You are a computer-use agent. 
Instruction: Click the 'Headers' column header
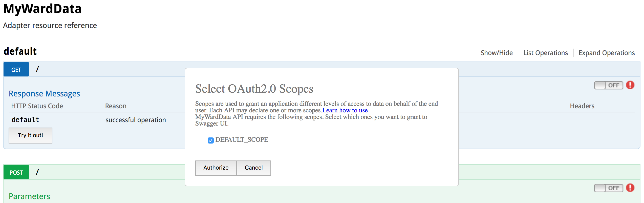click(x=582, y=106)
